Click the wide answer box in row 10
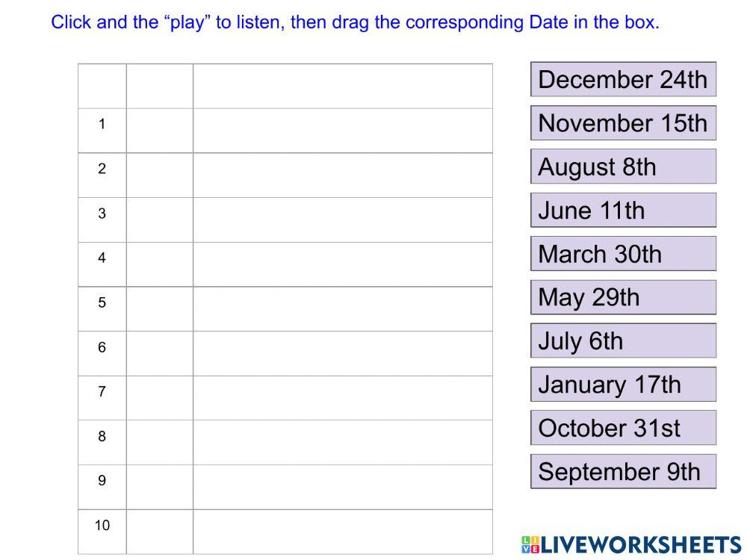747x560 pixels. 342,532
